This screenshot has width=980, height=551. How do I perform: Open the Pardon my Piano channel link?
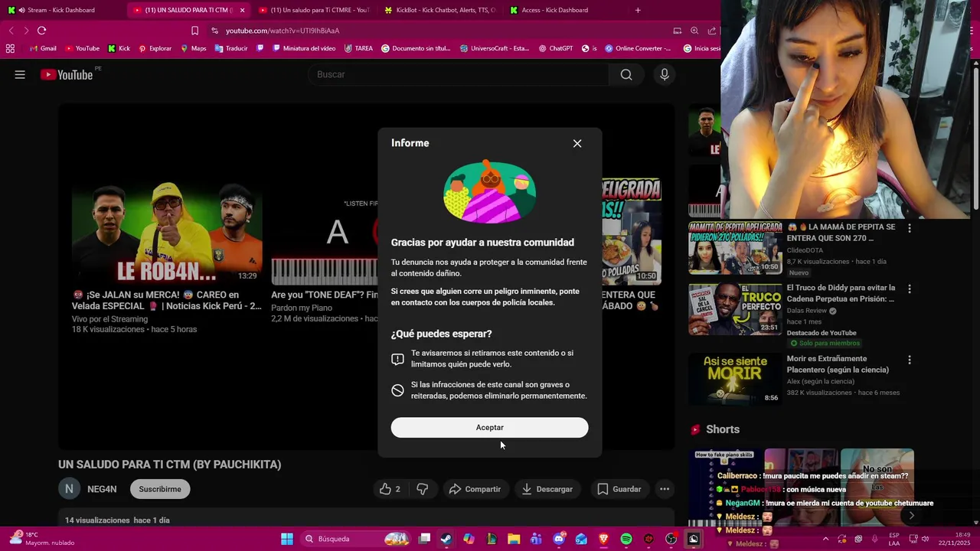pyautogui.click(x=302, y=308)
